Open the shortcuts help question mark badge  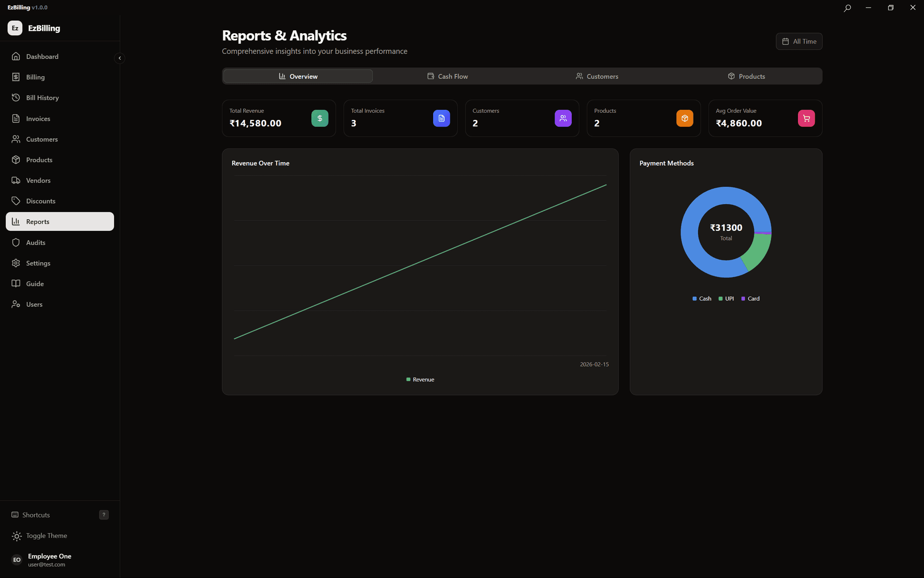(x=103, y=515)
